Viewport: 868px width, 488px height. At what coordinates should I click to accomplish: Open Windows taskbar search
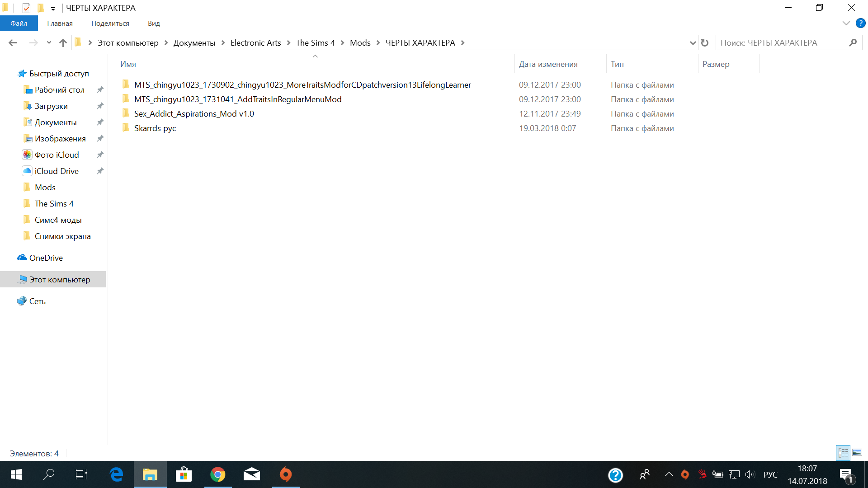click(49, 474)
